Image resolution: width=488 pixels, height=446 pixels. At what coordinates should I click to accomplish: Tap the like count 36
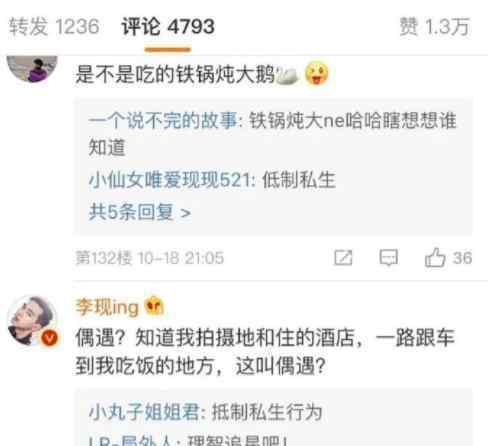click(x=462, y=258)
